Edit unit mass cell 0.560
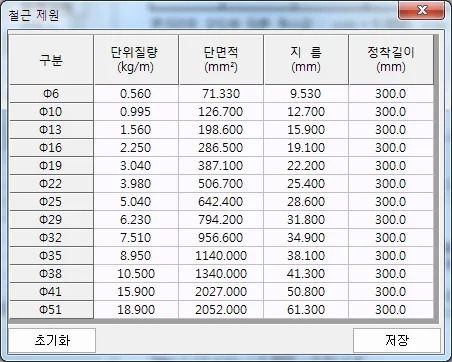452x362 pixels. tap(136, 94)
